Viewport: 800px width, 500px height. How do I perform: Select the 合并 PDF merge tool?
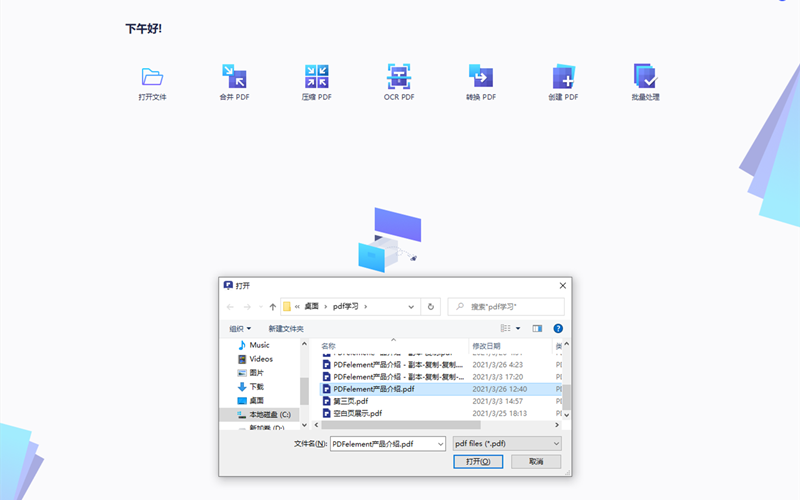pyautogui.click(x=234, y=77)
